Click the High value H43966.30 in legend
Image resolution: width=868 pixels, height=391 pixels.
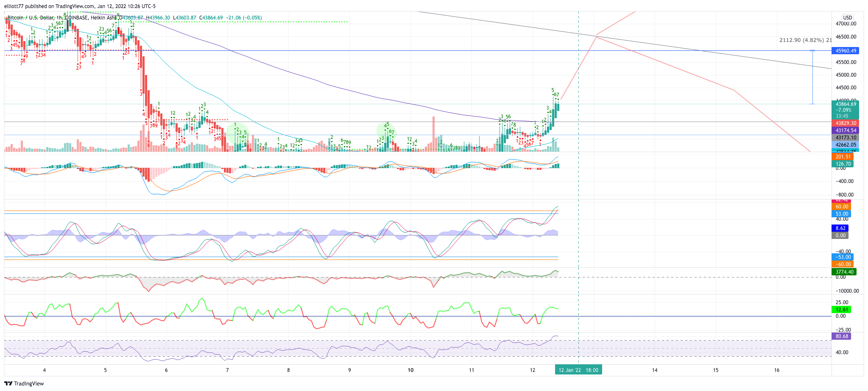pos(158,18)
